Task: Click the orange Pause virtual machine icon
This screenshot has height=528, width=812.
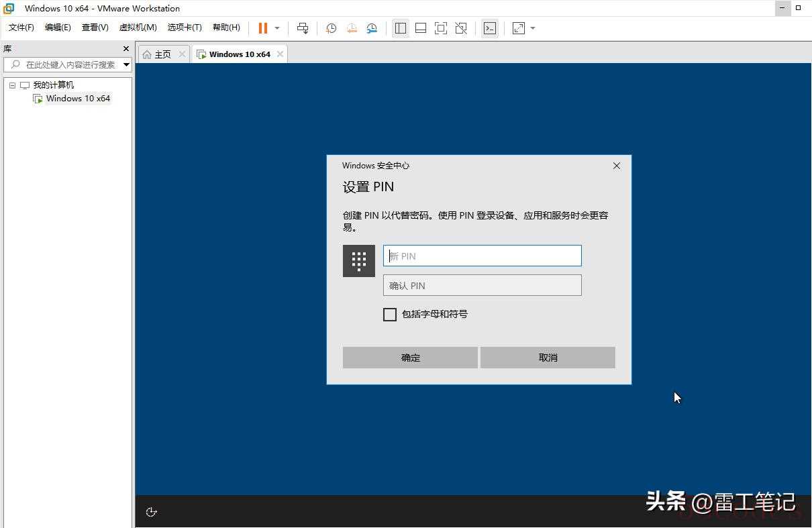Action: click(262, 28)
